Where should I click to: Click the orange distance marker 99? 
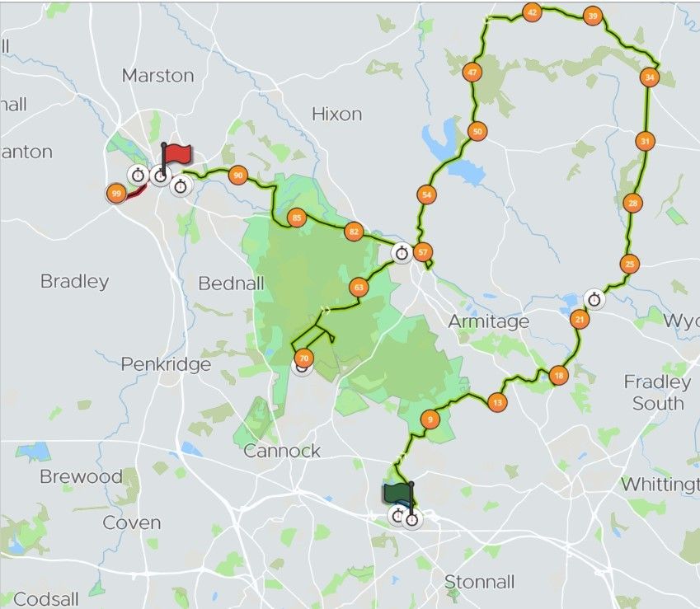click(x=116, y=194)
